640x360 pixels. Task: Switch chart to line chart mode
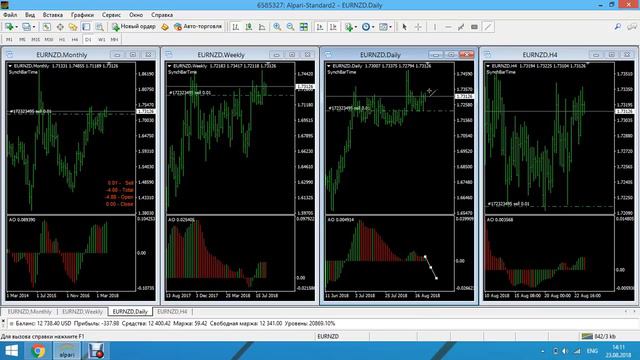click(262, 27)
